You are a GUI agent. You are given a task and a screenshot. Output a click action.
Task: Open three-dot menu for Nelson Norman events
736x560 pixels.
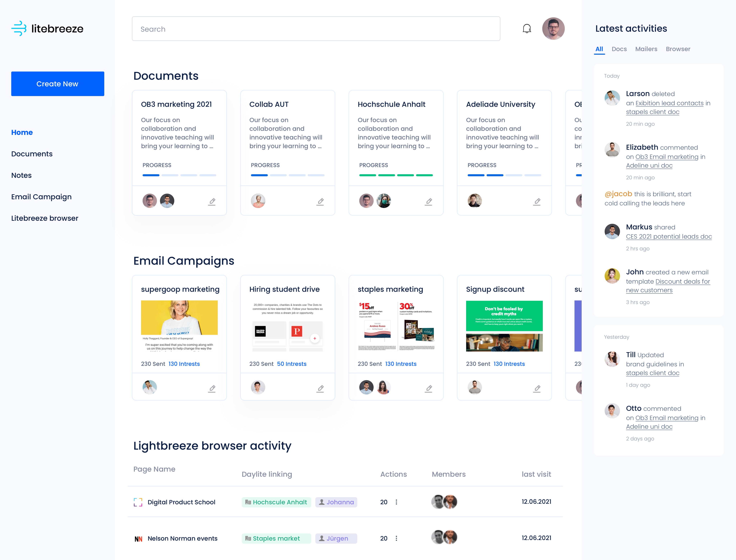[x=396, y=538]
